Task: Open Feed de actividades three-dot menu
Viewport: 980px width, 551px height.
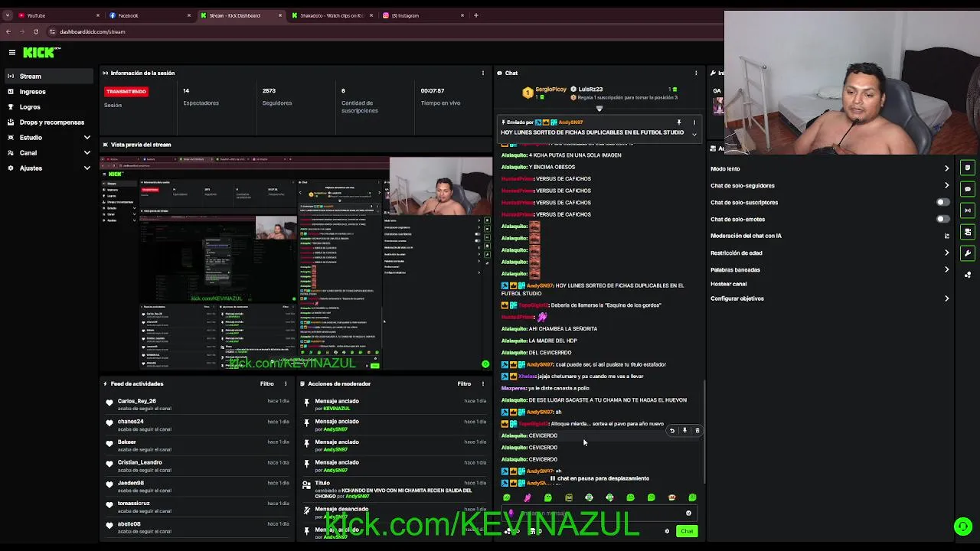Action: click(x=286, y=383)
